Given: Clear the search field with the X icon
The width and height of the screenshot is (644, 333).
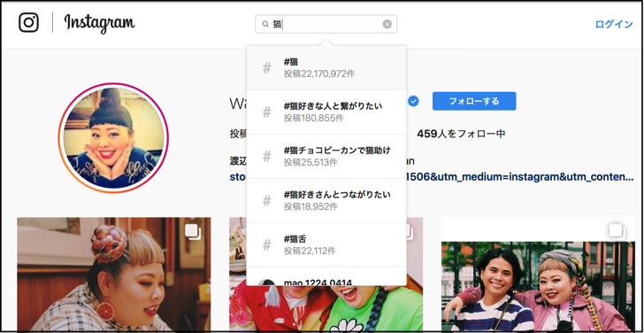Looking at the screenshot, I should click(x=387, y=24).
